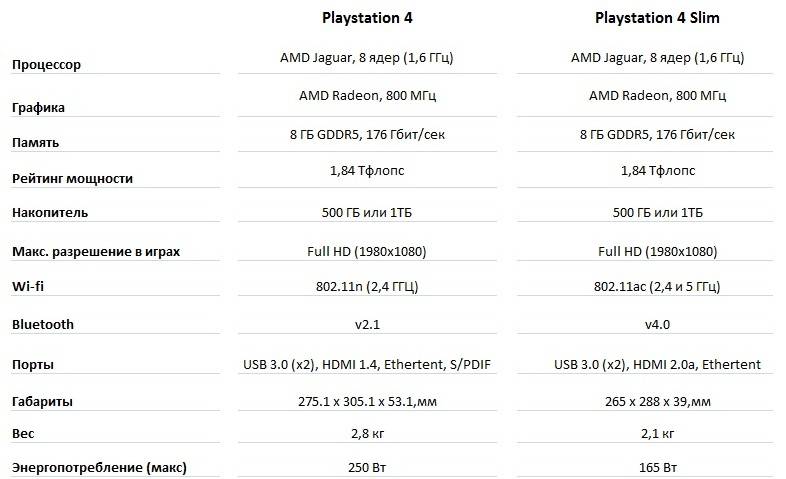Select the 2,8 кг weight cell
Viewport: 786px width, 479px height.
coord(367,436)
